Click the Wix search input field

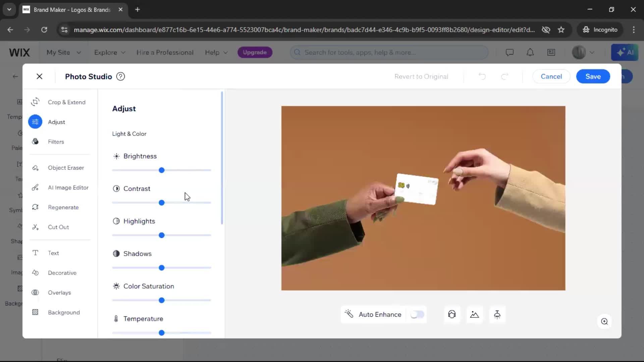(389, 52)
